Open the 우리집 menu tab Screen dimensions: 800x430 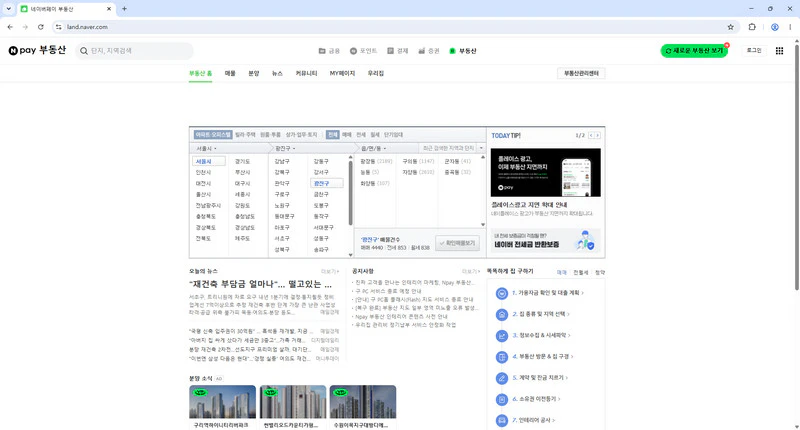click(376, 73)
